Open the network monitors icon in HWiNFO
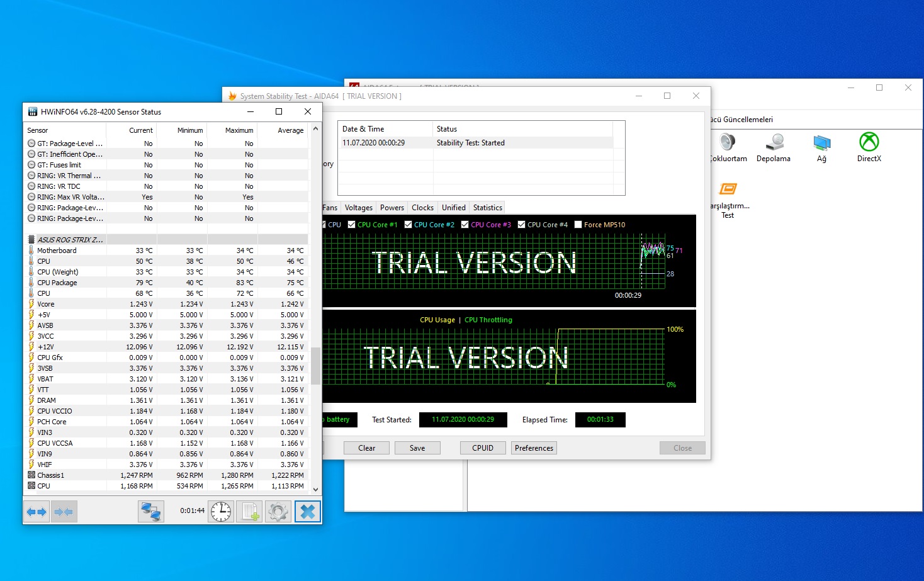The height and width of the screenshot is (581, 924). coord(151,512)
